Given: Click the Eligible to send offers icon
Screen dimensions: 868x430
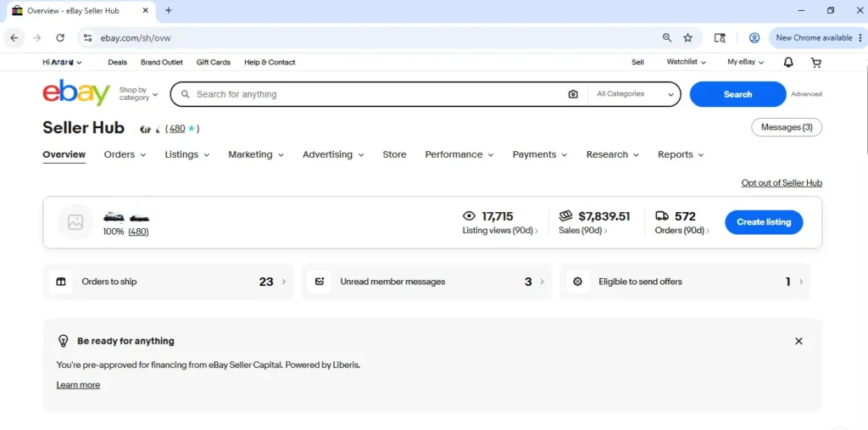Looking at the screenshot, I should coord(578,282).
